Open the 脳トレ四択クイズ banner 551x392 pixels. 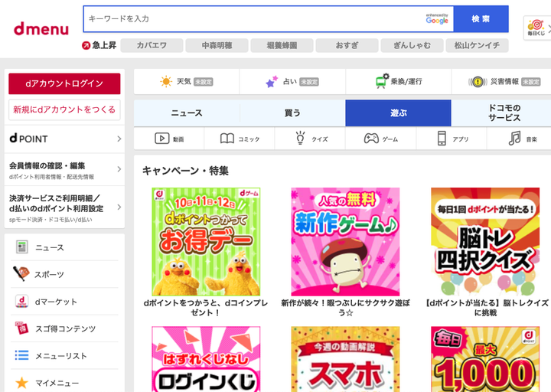(485, 242)
